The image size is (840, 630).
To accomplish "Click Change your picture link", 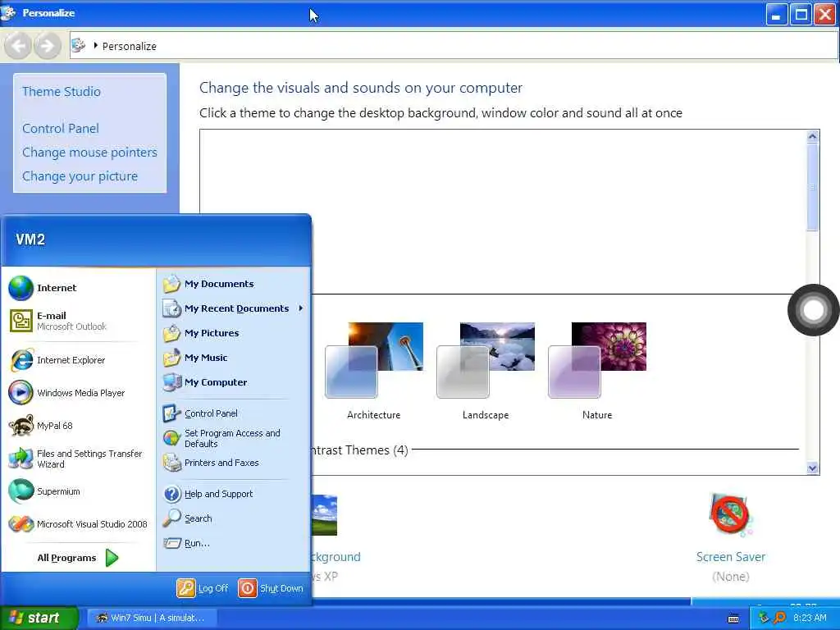I will coord(80,176).
